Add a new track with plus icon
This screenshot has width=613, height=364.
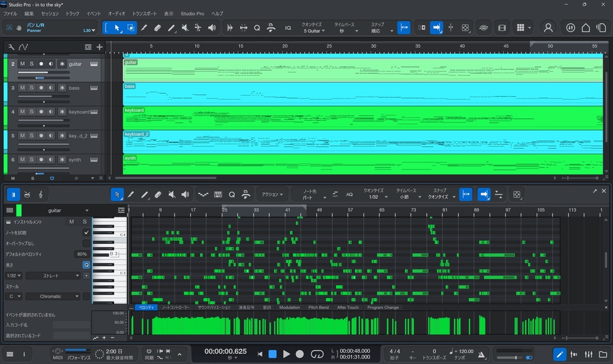click(x=99, y=47)
